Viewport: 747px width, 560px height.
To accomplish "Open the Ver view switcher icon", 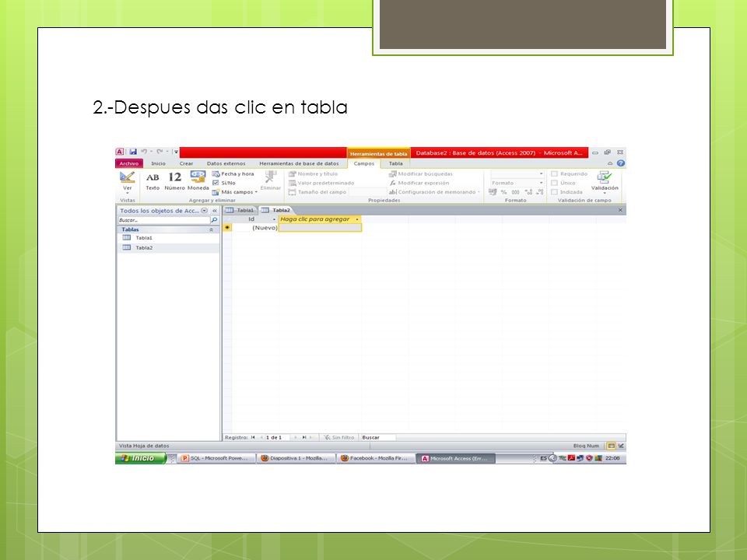I will coord(127,177).
